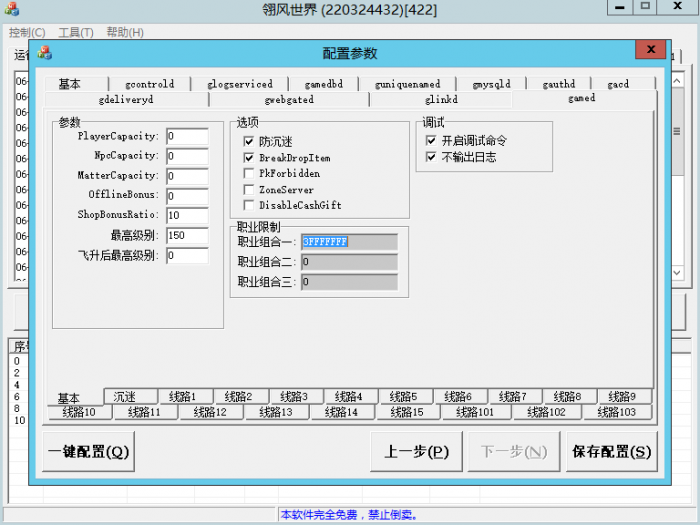The height and width of the screenshot is (525, 700).
Task: Enable the ZoneServer option
Action: [249, 190]
